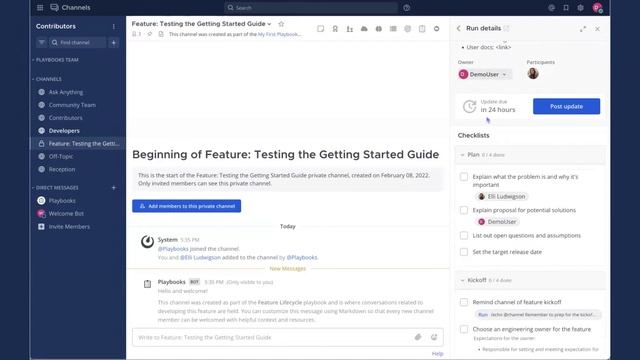Image resolution: width=640 pixels, height=360 pixels.
Task: Open recent mentions with @ icon
Action: 551,7
